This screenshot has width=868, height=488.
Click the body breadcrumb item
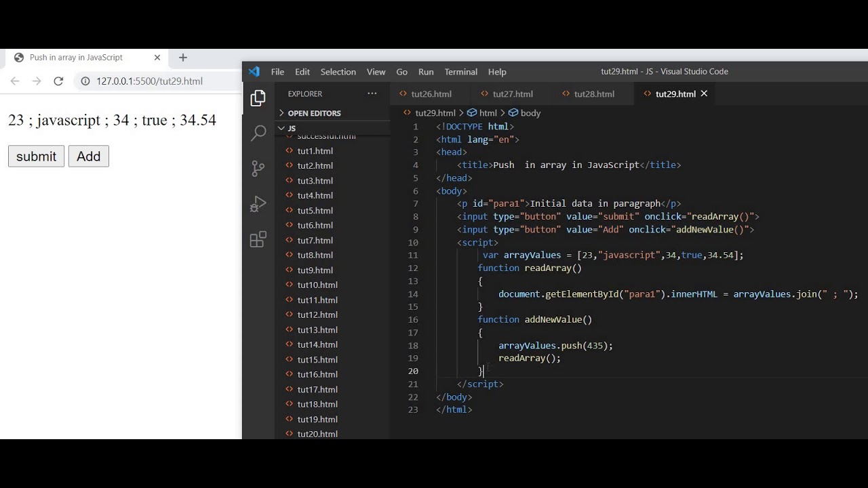pyautogui.click(x=530, y=113)
